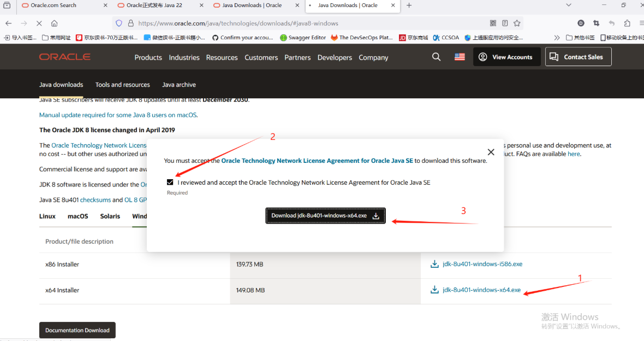Close the license agreement dialog

(491, 152)
